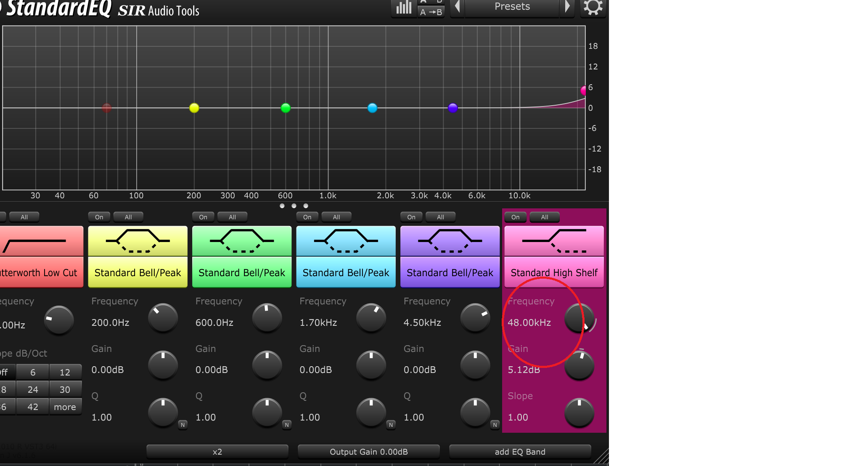Open the Standard High Shelf type selector
Screen dimensions: 868x466
tap(554, 273)
